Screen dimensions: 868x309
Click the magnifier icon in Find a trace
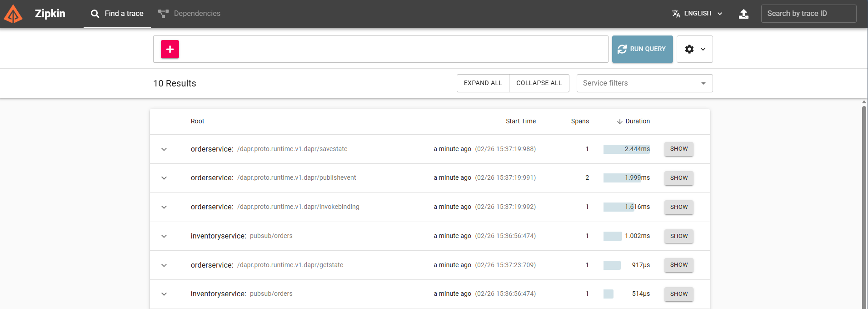pyautogui.click(x=95, y=14)
